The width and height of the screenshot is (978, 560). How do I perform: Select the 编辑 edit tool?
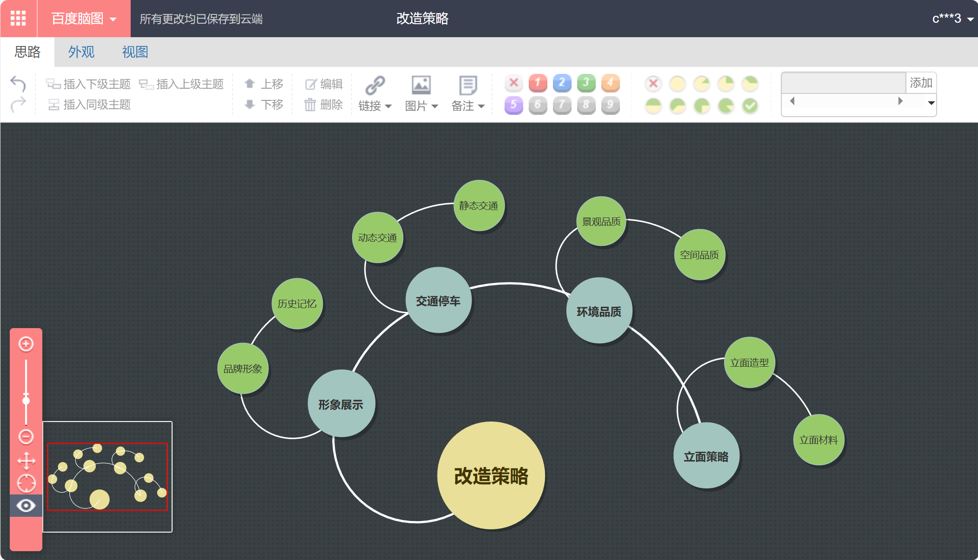(324, 84)
